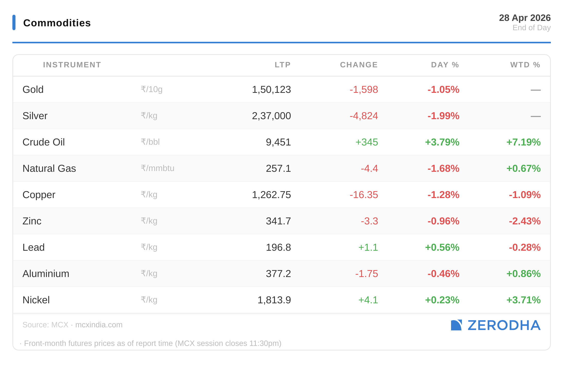Image resolution: width=588 pixels, height=366 pixels.
Task: Click Gold's WTD dash placeholder
Action: (x=535, y=90)
